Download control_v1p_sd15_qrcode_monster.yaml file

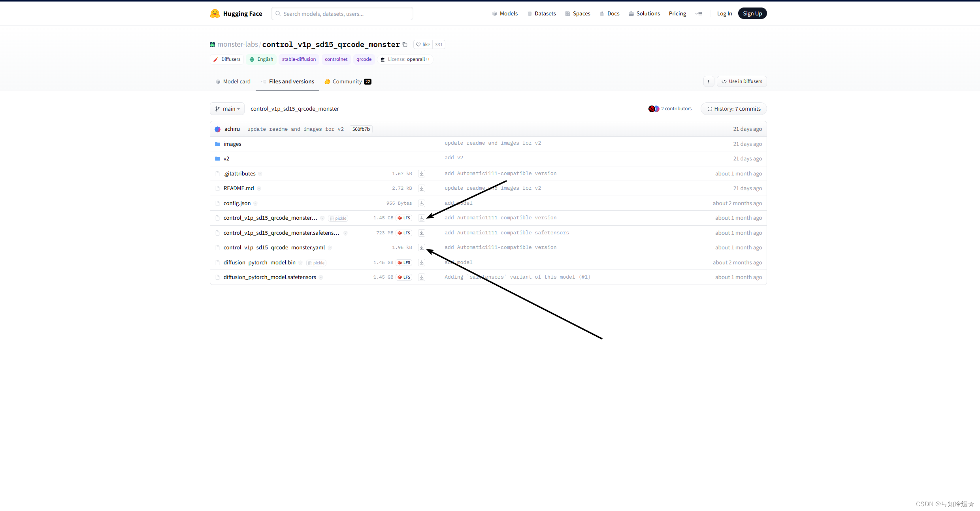click(x=422, y=248)
